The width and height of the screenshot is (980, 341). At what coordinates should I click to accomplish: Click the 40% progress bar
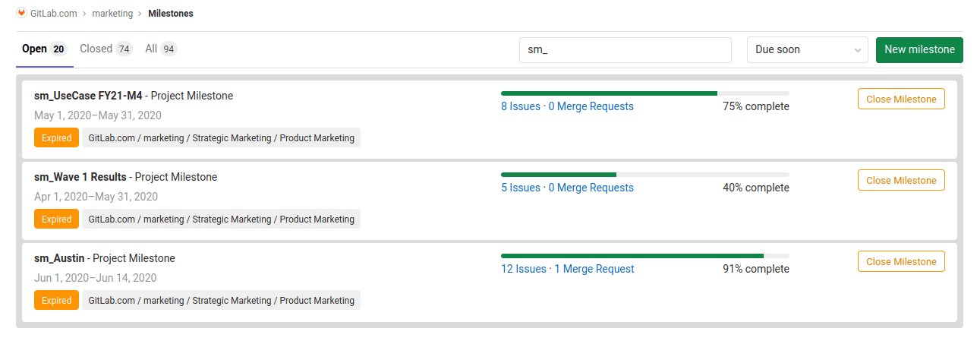pos(645,175)
